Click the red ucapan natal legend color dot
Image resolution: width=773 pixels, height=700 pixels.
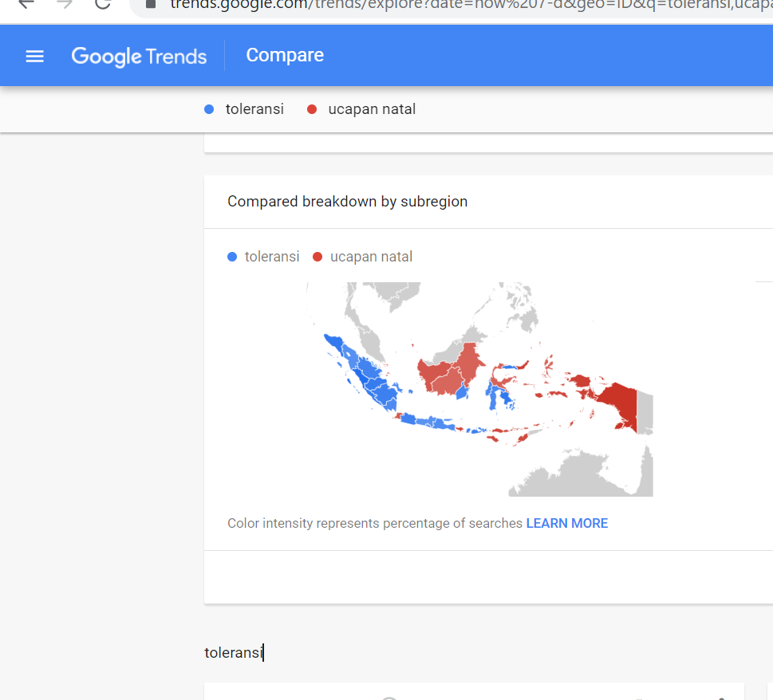point(317,257)
